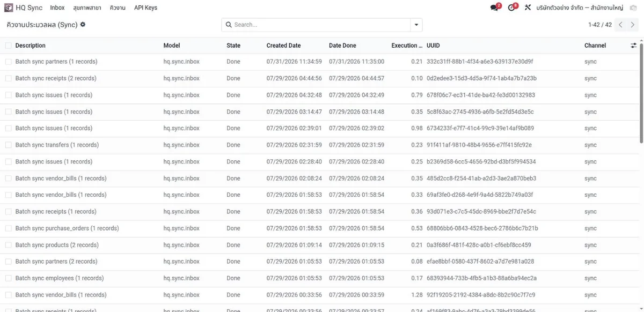Click in the Search input field
Viewport: 644px width, 312px height.
click(x=321, y=25)
